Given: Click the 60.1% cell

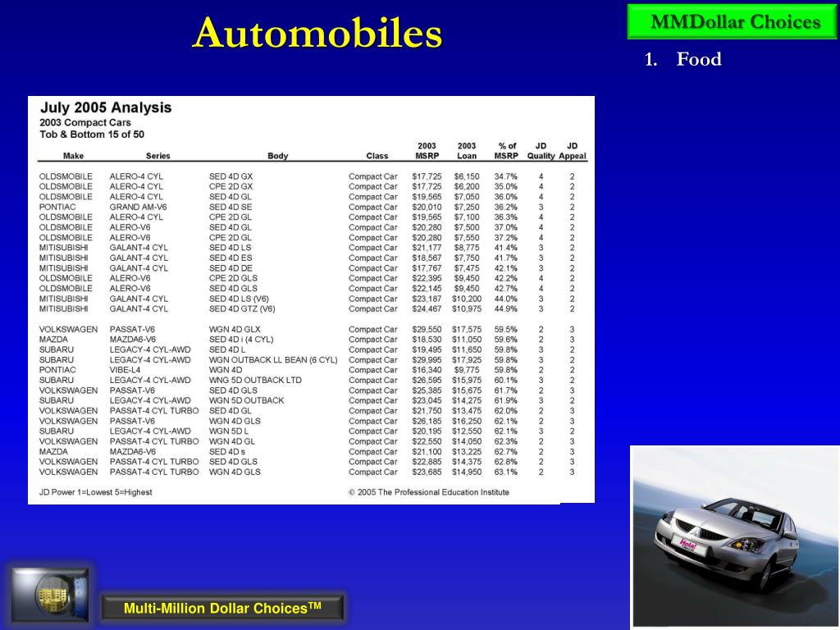Looking at the screenshot, I should [505, 381].
